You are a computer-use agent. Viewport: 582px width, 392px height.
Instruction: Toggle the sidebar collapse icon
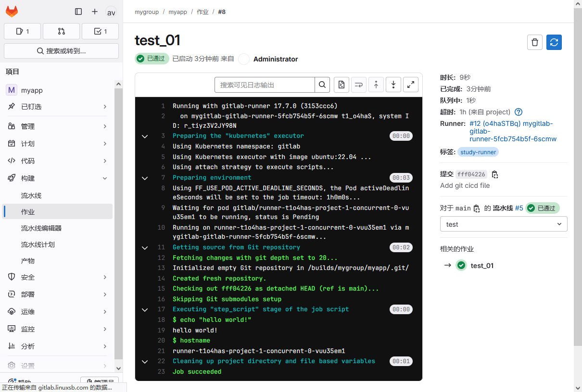coord(78,12)
